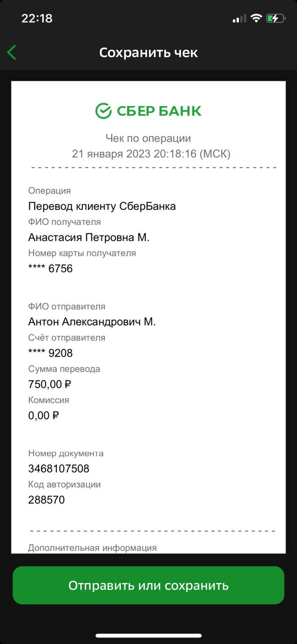297x644 pixels.
Task: Tap the 22:18 clock in status bar
Action: (37, 19)
